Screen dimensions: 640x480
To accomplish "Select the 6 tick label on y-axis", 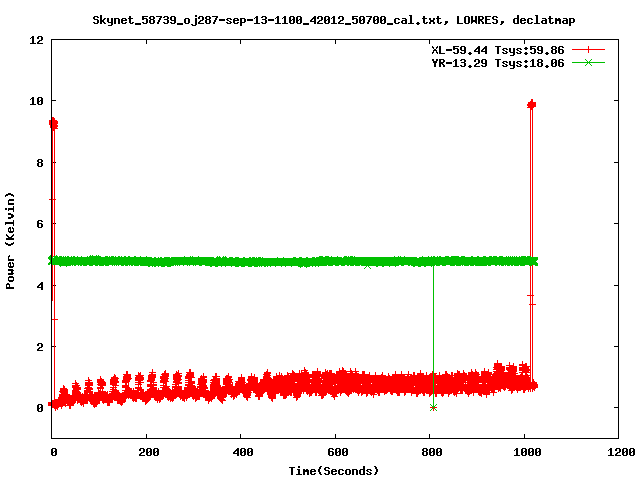I will click(x=38, y=224).
